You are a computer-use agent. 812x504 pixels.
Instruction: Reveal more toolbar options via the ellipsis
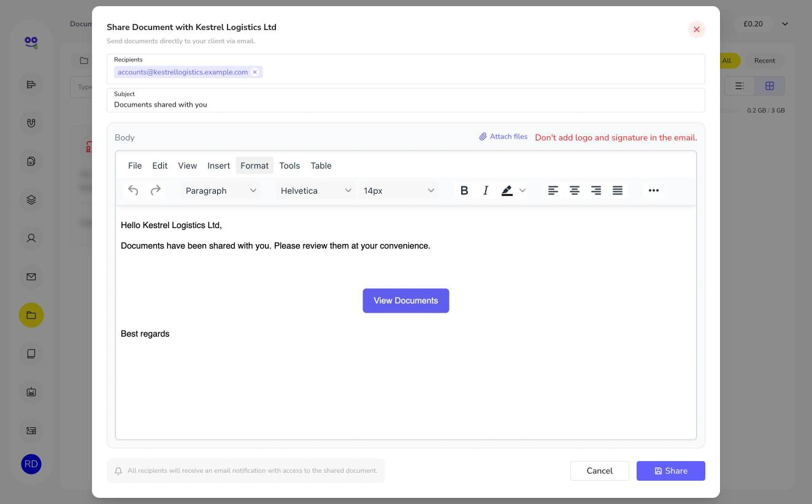coord(654,191)
